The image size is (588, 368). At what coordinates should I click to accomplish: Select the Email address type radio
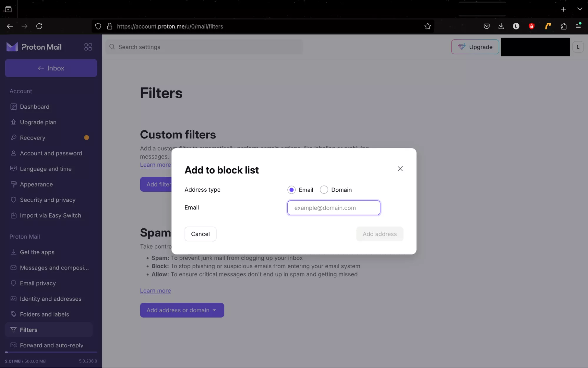tap(291, 190)
